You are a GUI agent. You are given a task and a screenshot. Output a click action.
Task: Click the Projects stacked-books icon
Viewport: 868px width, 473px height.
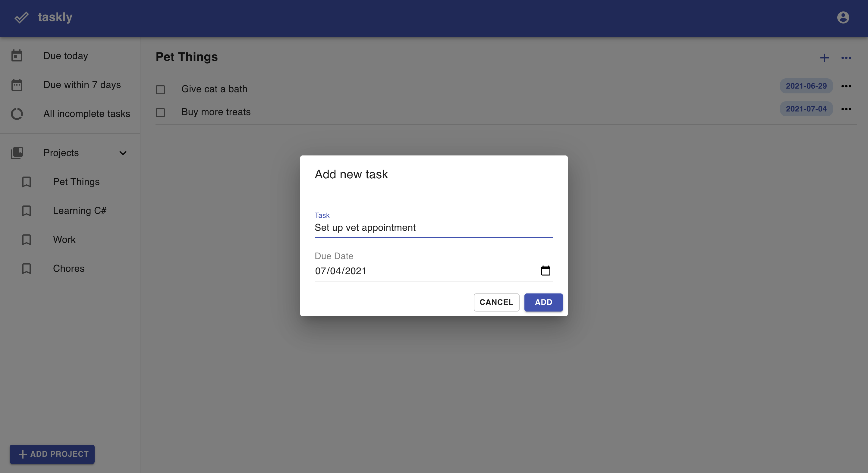(17, 153)
